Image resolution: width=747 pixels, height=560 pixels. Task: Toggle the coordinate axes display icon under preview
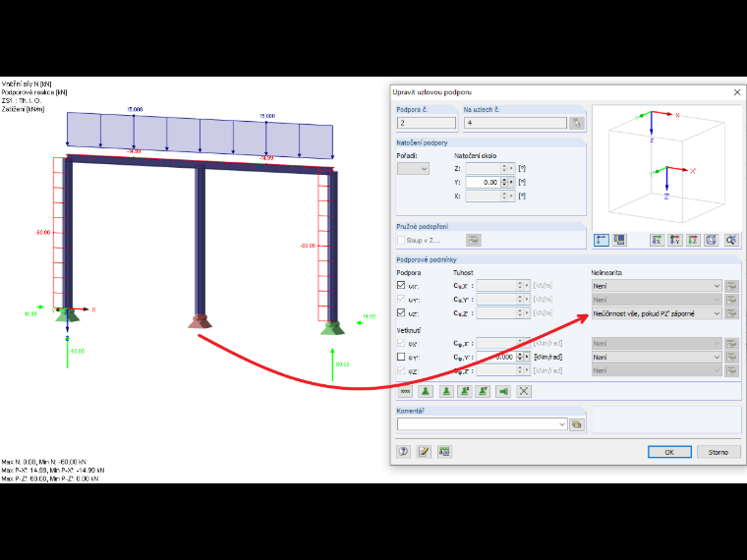(602, 240)
